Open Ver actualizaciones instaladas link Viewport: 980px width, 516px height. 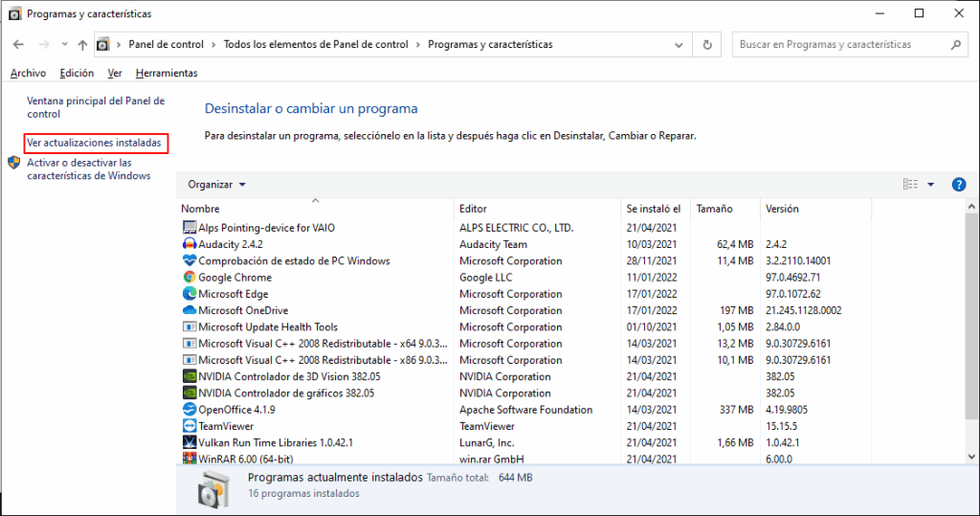click(94, 143)
